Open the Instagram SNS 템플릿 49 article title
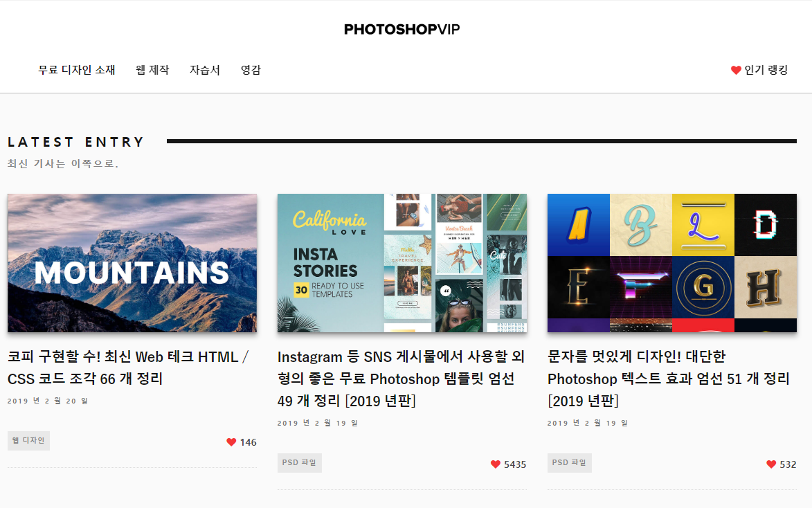This screenshot has height=508, width=812. click(x=402, y=379)
